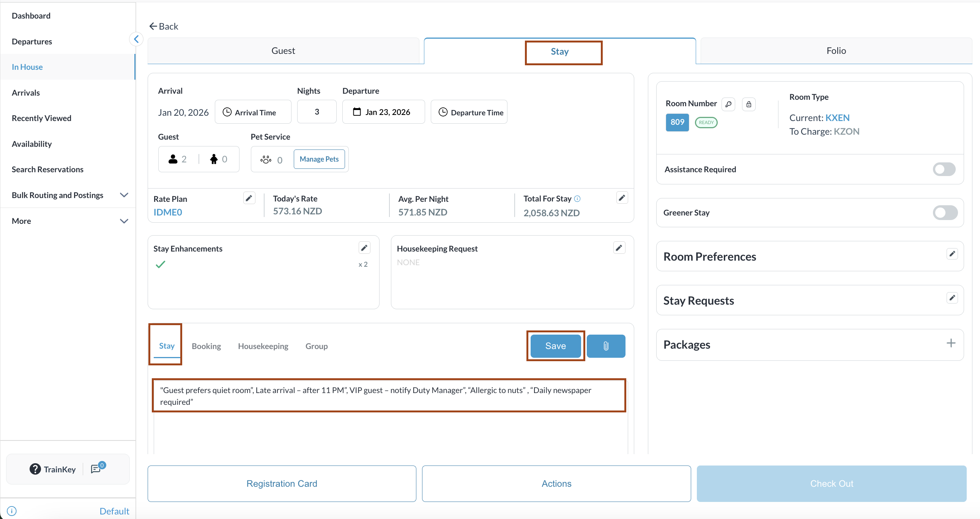
Task: Open the Housekeeping notes tab
Action: click(263, 346)
